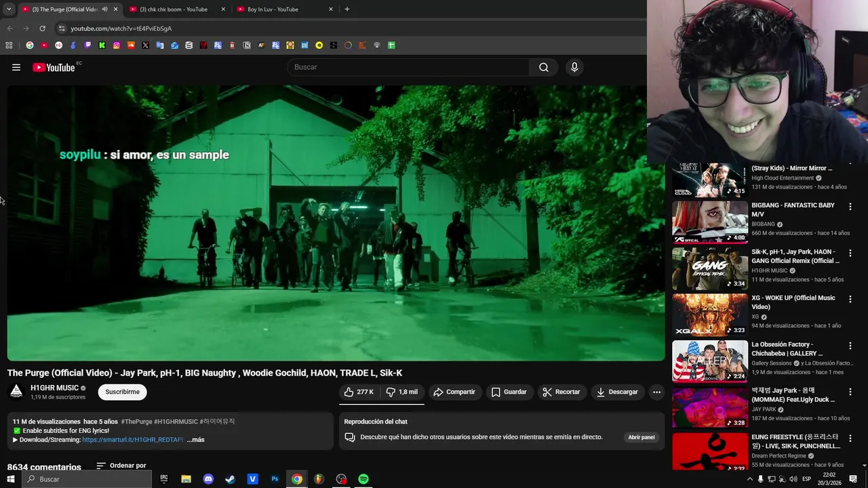Open the Notion bookmark
The height and width of the screenshot is (488, 868).
[x=247, y=45]
